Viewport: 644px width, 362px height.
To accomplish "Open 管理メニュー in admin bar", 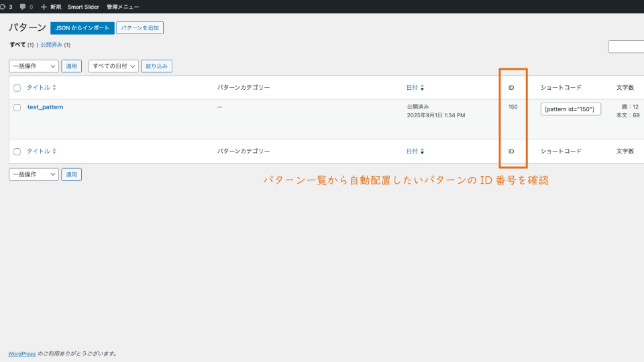I will click(122, 7).
